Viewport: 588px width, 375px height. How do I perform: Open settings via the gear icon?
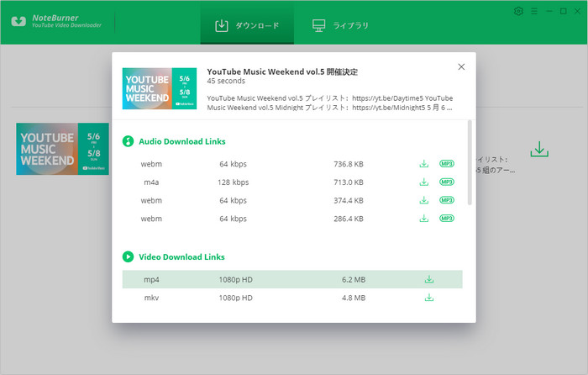point(518,11)
